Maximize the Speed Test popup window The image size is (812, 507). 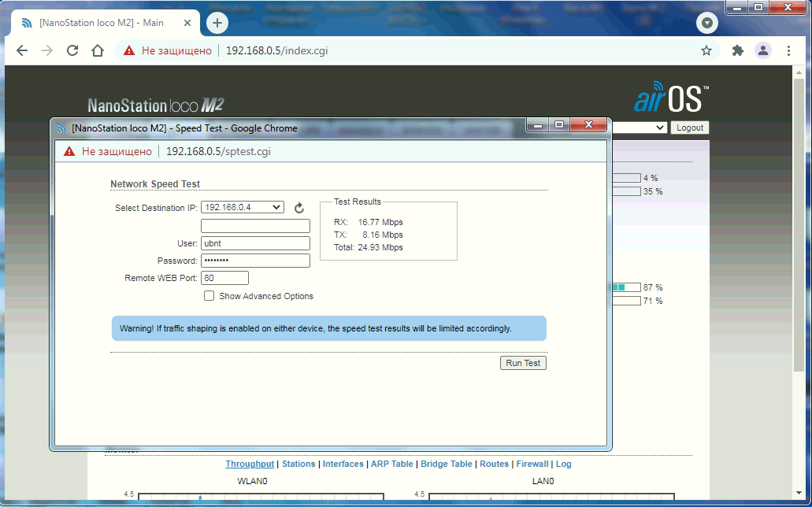pos(558,124)
